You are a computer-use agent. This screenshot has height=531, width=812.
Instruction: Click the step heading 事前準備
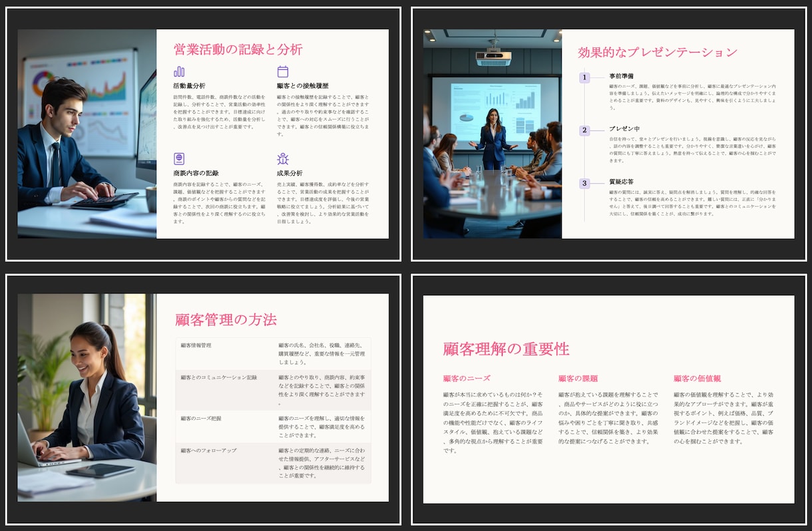point(621,77)
